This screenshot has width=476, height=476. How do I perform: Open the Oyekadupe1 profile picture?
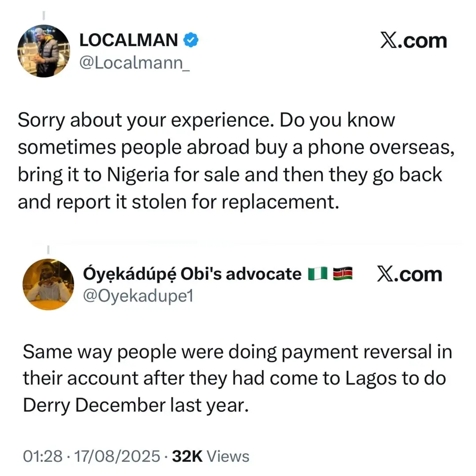click(48, 284)
